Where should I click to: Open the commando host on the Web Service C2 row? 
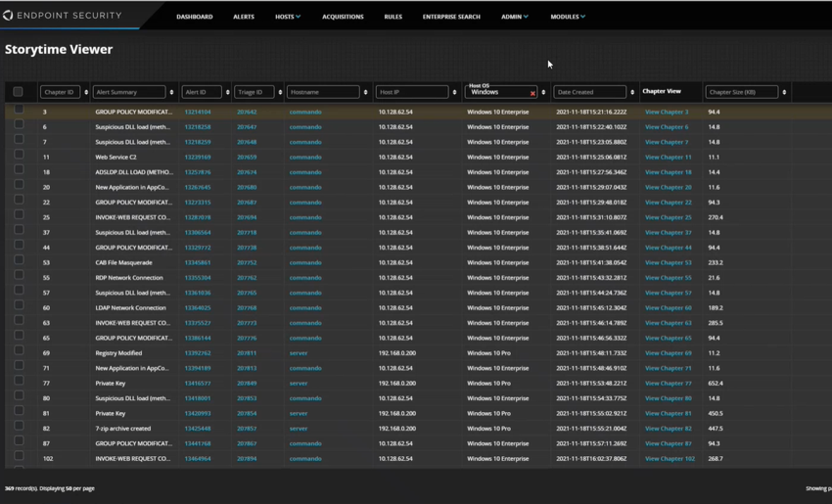[305, 157]
